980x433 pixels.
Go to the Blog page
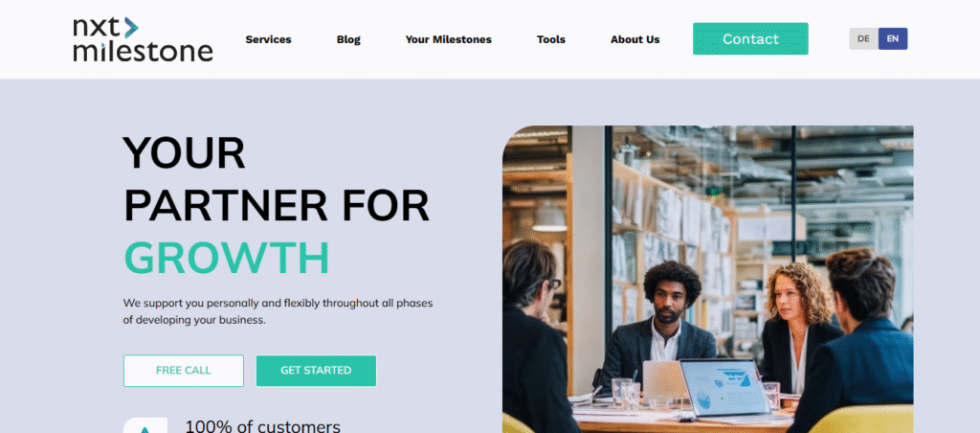pos(348,39)
